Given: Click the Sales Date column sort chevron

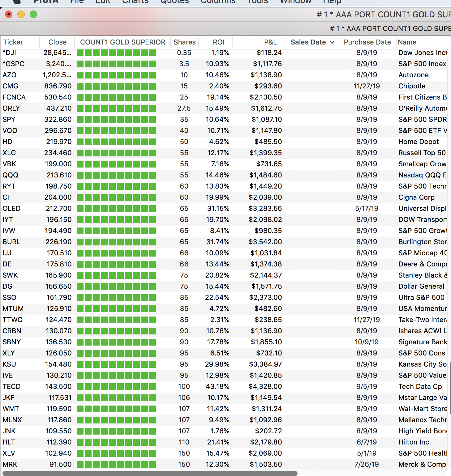Looking at the screenshot, I should pos(332,42).
